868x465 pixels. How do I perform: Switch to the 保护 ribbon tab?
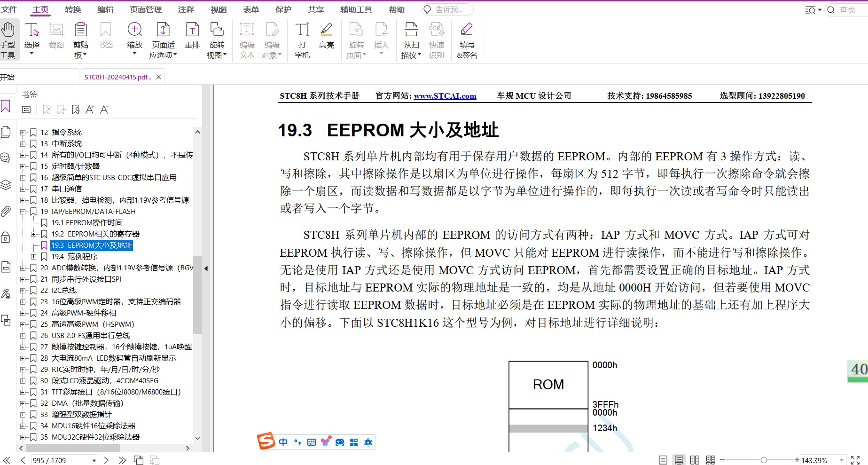283,9
